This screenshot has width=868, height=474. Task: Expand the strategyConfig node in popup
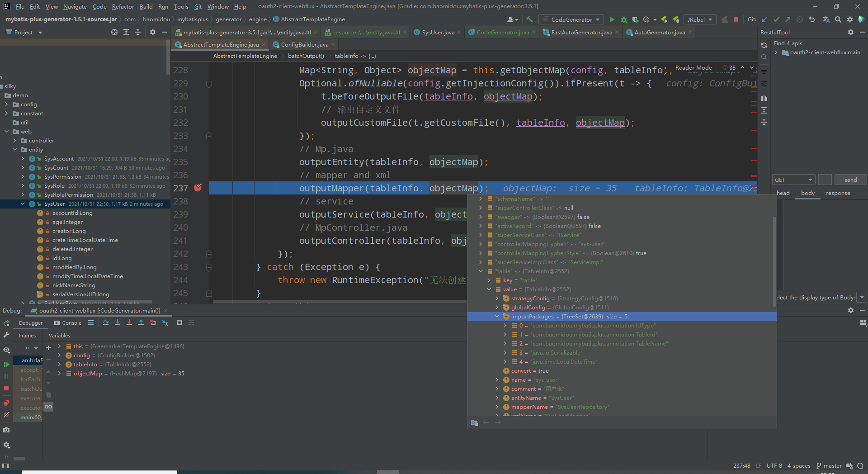[x=497, y=299]
